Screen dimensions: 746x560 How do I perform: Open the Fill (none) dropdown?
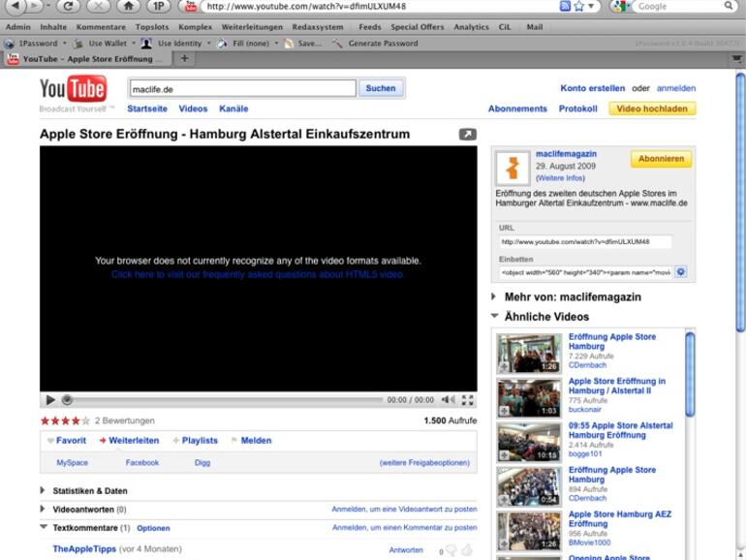(x=276, y=44)
